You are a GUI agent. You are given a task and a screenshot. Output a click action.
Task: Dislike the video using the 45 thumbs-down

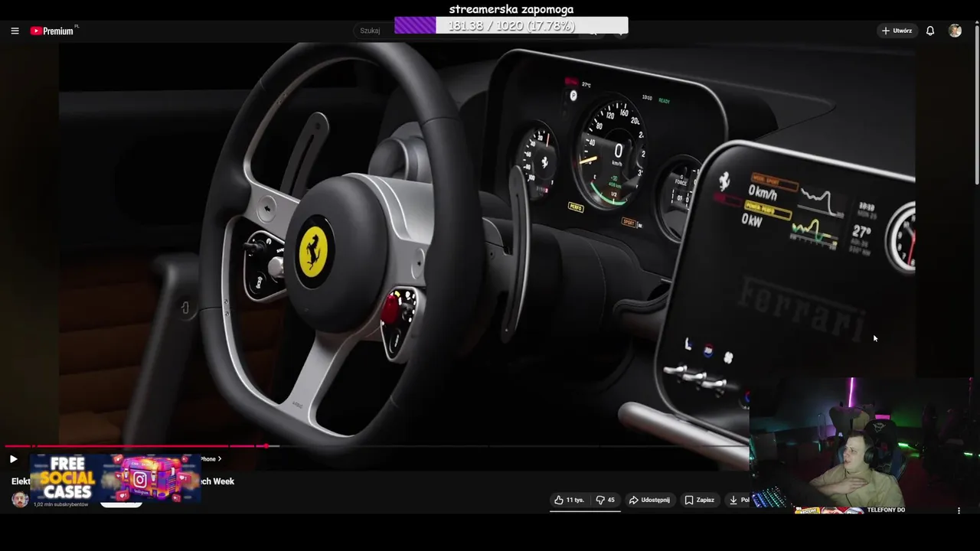(x=606, y=500)
